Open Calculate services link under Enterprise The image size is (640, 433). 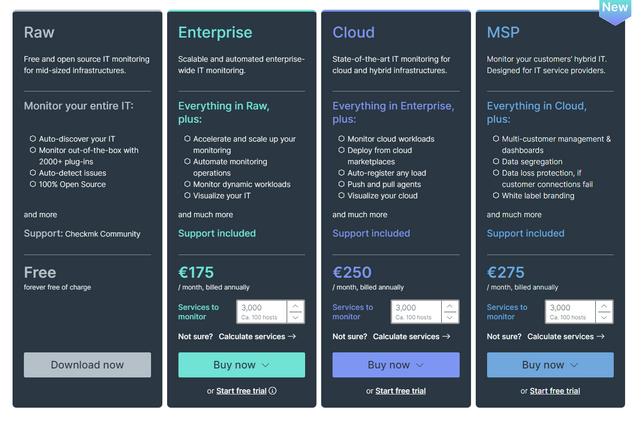click(x=257, y=337)
